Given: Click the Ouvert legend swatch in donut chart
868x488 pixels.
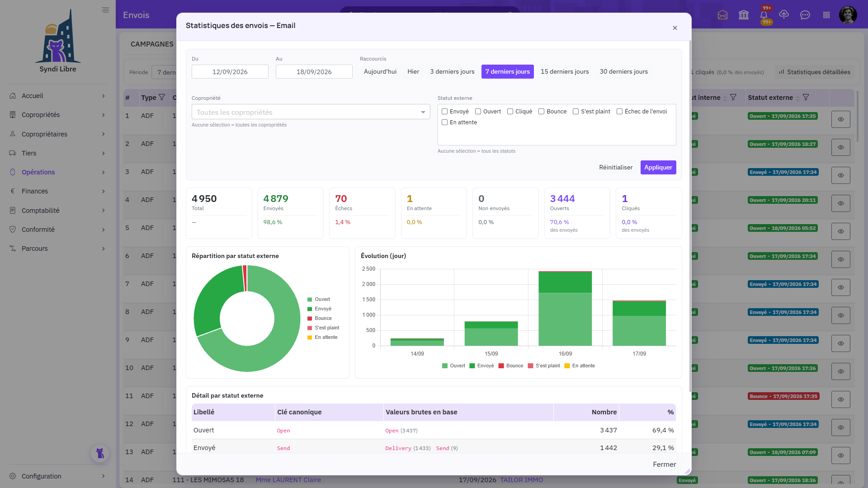Looking at the screenshot, I should tap(310, 300).
